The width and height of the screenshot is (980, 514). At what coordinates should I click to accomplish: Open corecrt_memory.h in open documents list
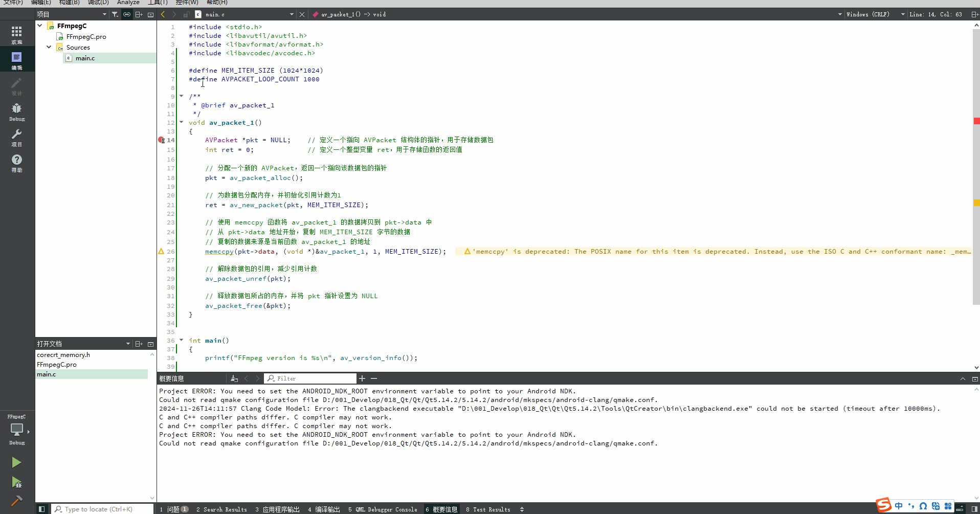(x=63, y=355)
